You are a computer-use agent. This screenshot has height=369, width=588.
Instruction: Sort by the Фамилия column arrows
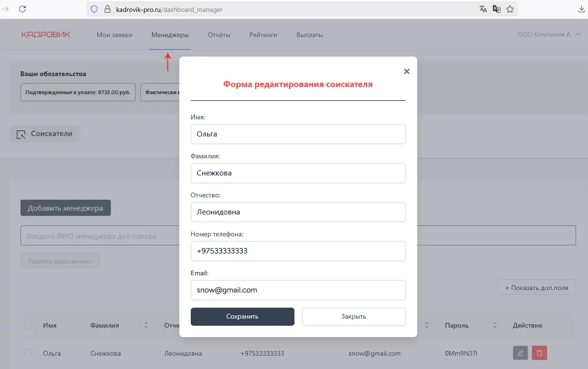click(x=146, y=326)
